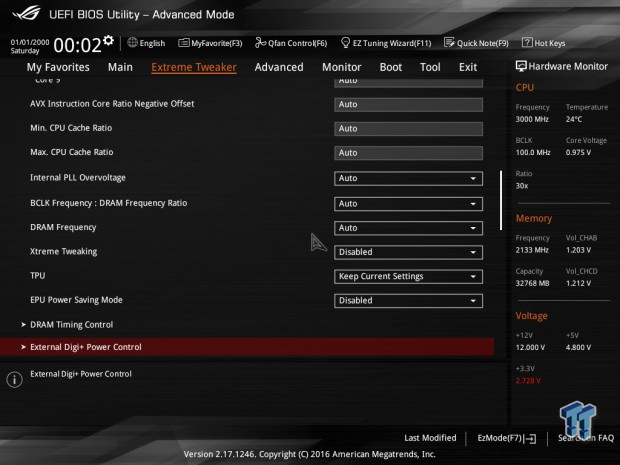Switch to EzMode(F7)
The width and height of the screenshot is (620, 465).
[507, 438]
